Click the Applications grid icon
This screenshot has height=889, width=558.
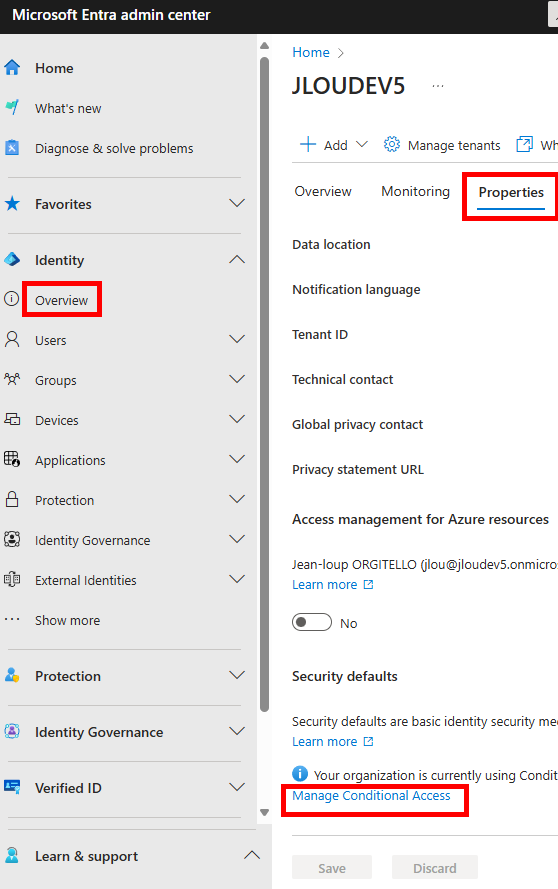click(x=12, y=459)
